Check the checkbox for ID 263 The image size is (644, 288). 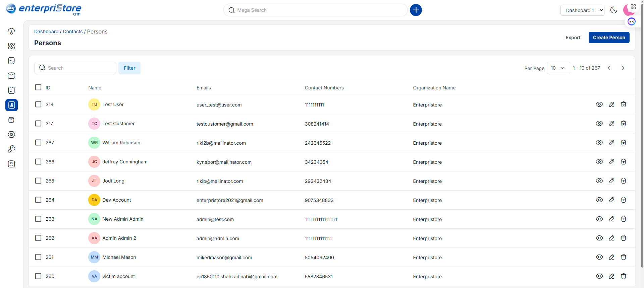coord(38,219)
